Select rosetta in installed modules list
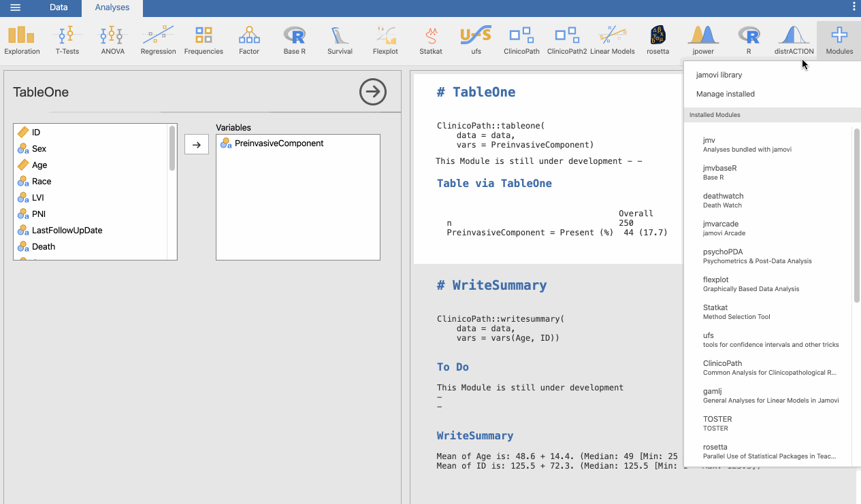861x504 pixels. pyautogui.click(x=769, y=451)
